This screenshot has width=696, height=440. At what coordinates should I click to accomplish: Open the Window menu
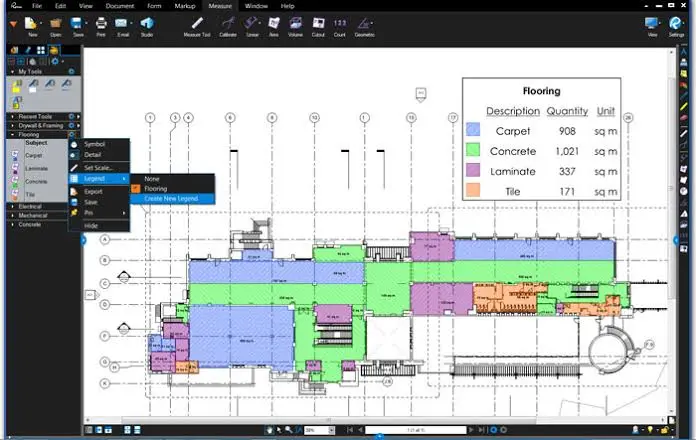(x=256, y=6)
